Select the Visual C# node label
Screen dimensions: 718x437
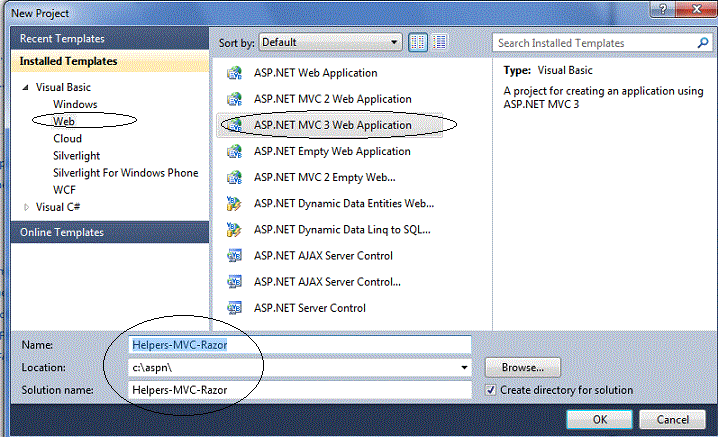[x=58, y=207]
